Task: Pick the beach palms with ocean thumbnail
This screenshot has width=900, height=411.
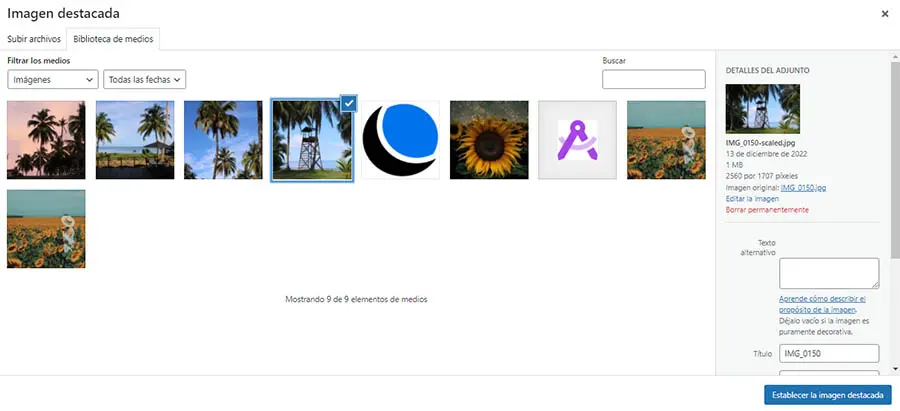Action: click(135, 140)
